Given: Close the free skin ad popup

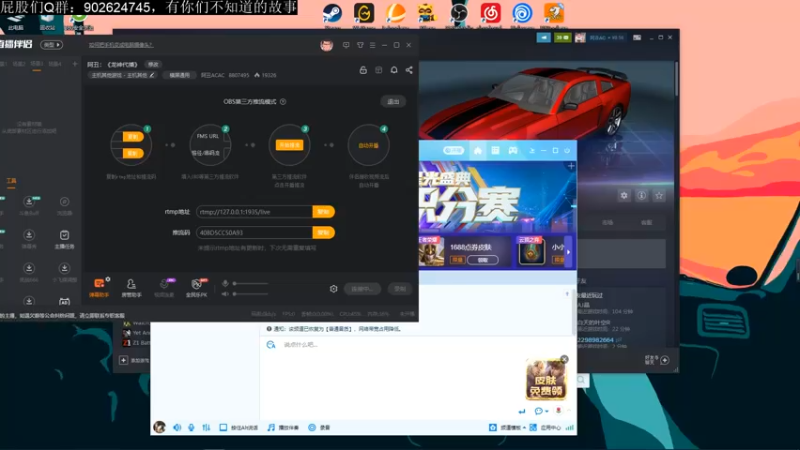Looking at the screenshot, I should (x=564, y=360).
